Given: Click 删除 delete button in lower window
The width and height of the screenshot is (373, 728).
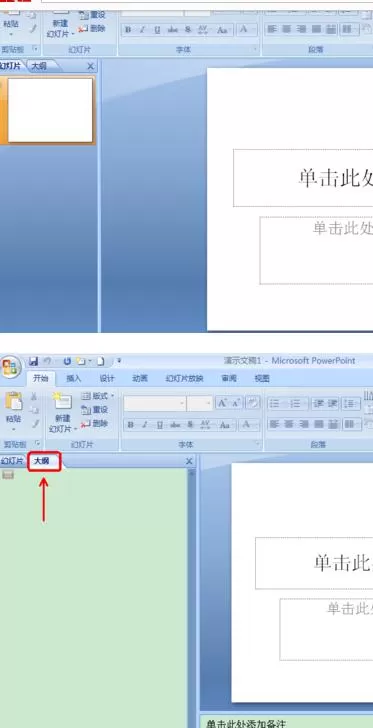Looking at the screenshot, I should click(x=95, y=423).
